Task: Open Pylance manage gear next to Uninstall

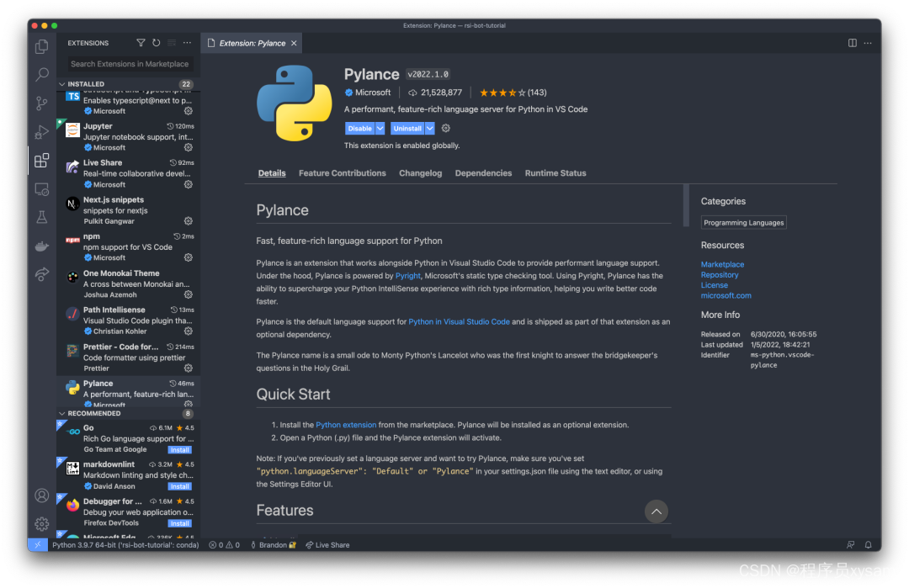Action: pos(446,129)
